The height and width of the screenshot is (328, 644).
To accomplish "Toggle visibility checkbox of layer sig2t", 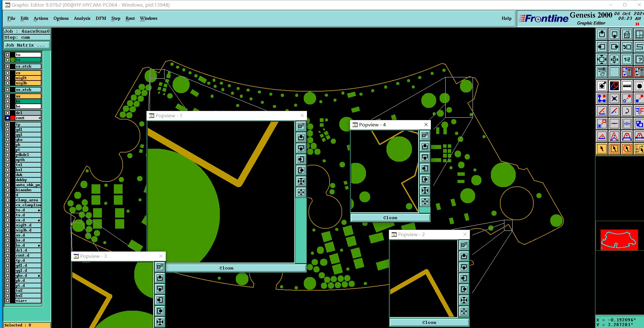I will tap(8, 78).
